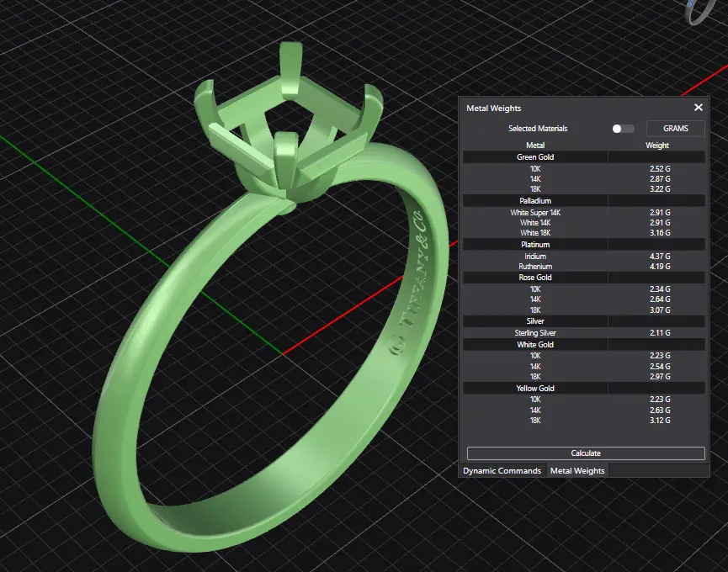Select the White Super 14K row
The height and width of the screenshot is (572, 728).
click(x=583, y=213)
